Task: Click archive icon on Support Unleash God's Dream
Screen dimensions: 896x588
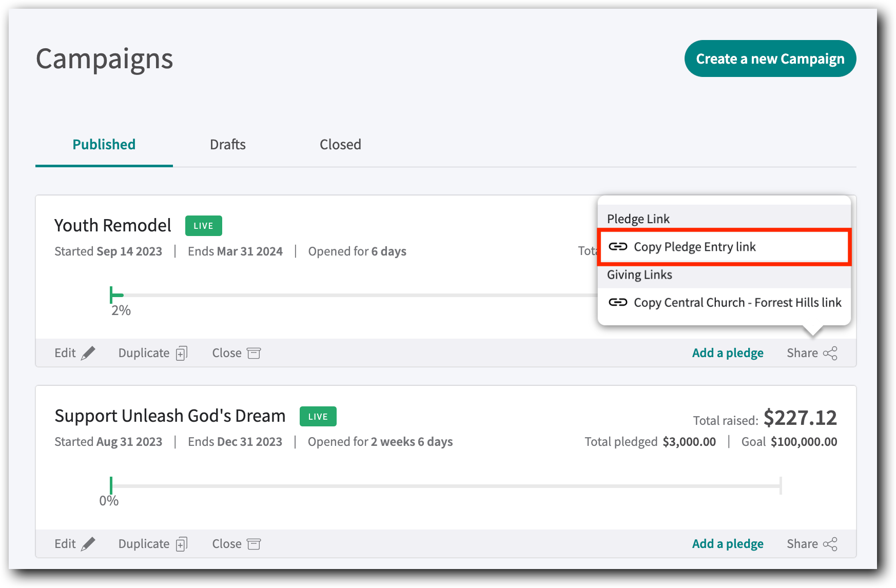Action: pos(254,544)
